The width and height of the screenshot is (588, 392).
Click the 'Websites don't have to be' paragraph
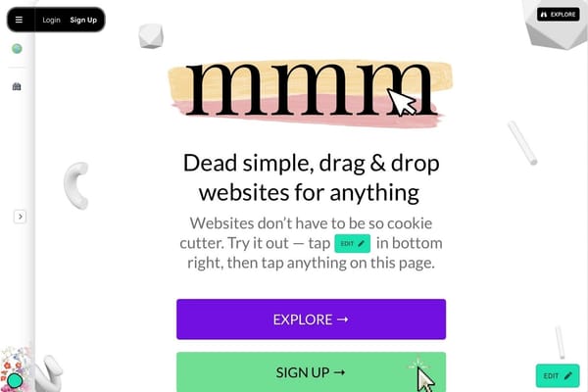(312, 243)
